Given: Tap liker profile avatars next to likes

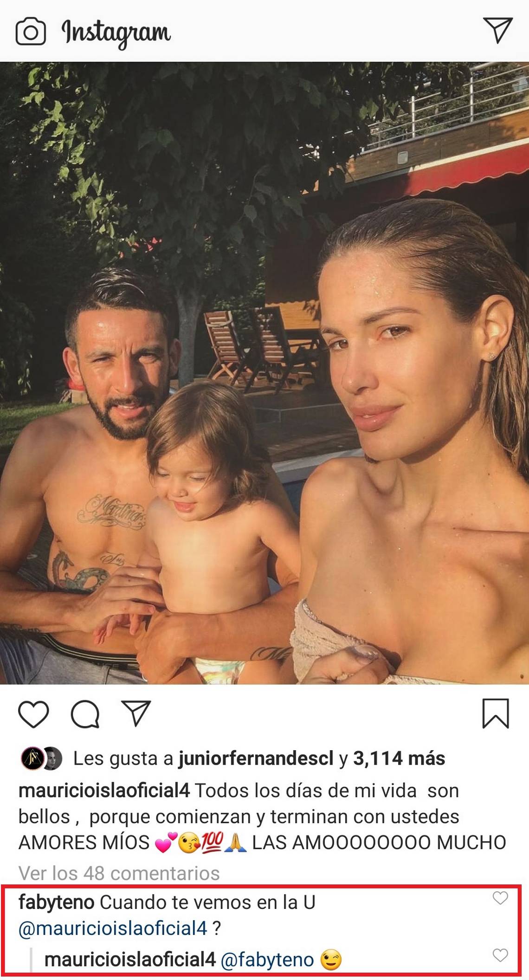Looking at the screenshot, I should pyautogui.click(x=41, y=759).
